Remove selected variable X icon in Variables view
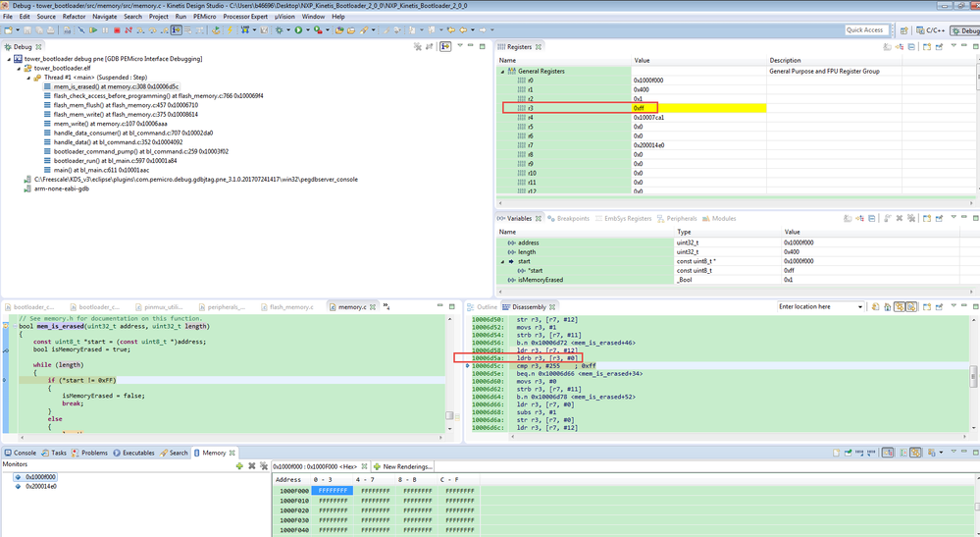The image size is (980, 537). [900, 218]
